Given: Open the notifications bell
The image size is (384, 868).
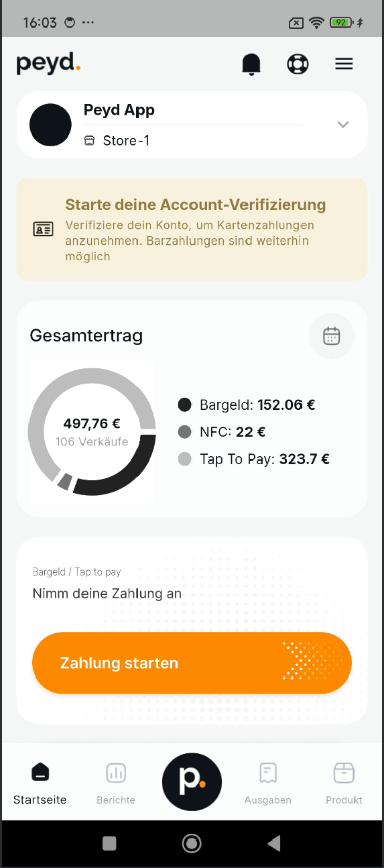Looking at the screenshot, I should tap(251, 64).
